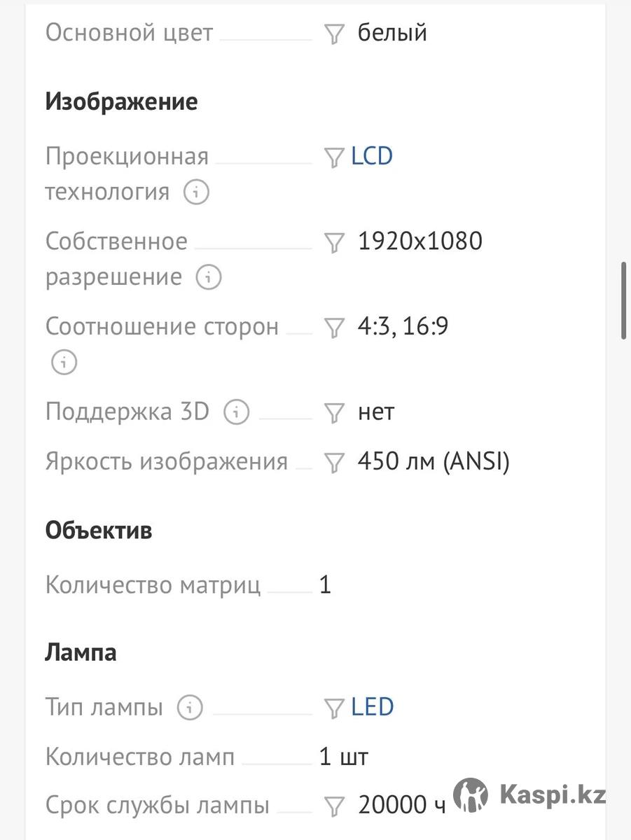Click filter icon beside 4:3, 16:9
Image resolution: width=631 pixels, height=840 pixels.
point(334,328)
